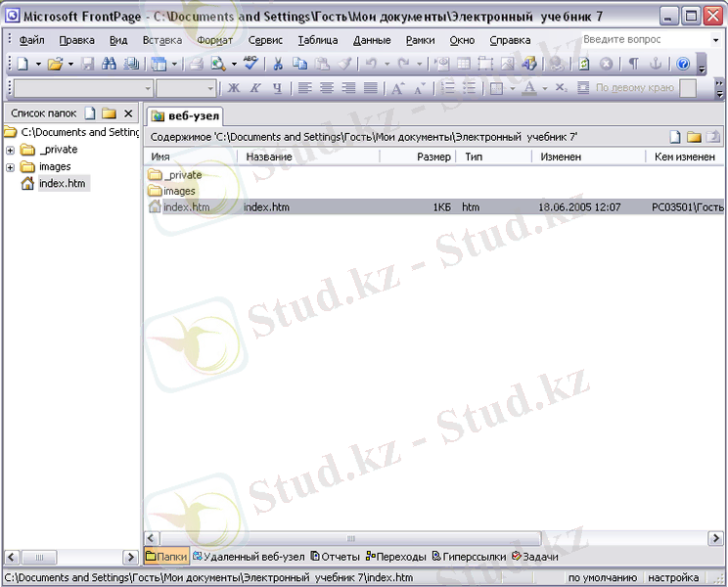This screenshot has height=587, width=728.
Task: Click the Open folder toolbar icon
Action: click(x=55, y=64)
